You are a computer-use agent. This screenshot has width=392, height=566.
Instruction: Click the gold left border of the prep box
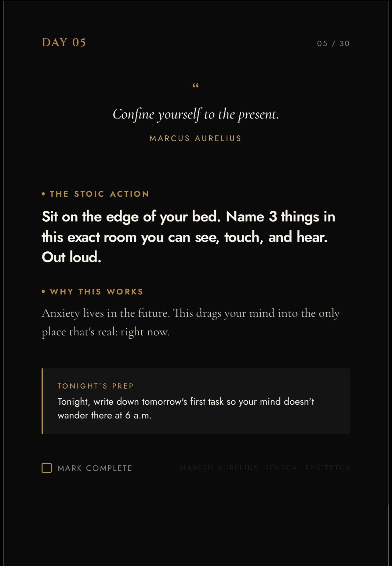click(42, 401)
